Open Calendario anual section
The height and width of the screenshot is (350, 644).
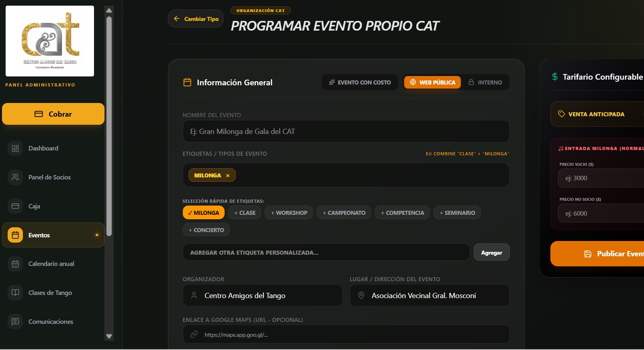click(53, 264)
